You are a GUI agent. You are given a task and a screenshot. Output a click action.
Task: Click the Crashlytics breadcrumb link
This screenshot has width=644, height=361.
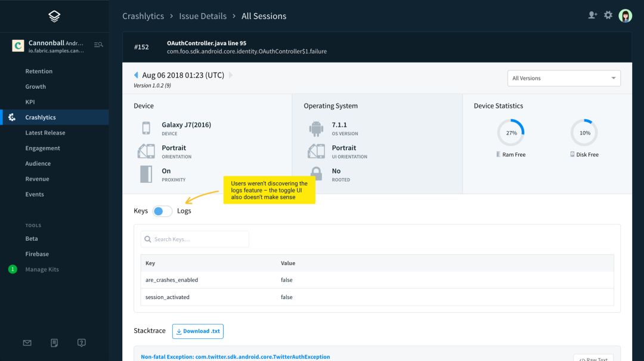coord(143,16)
